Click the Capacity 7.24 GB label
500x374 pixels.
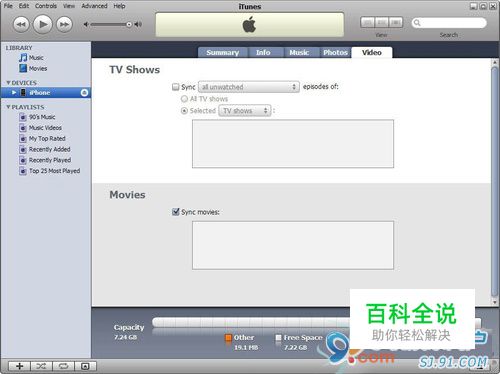coord(129,332)
